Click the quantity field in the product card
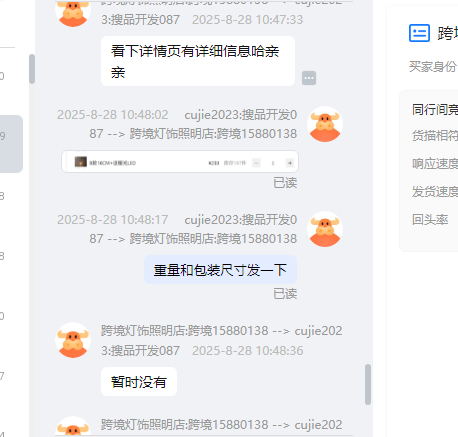The image size is (458, 437). pos(273,163)
